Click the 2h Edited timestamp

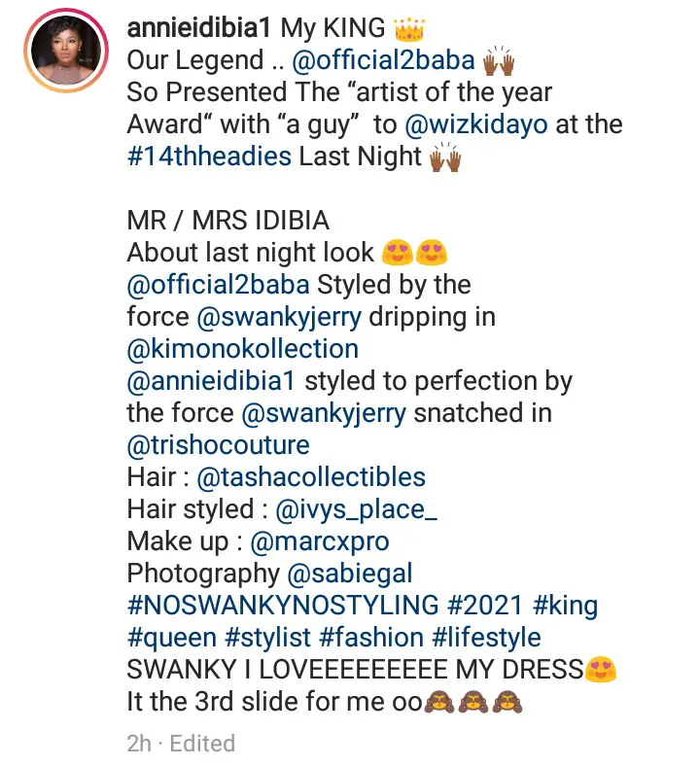(x=181, y=744)
